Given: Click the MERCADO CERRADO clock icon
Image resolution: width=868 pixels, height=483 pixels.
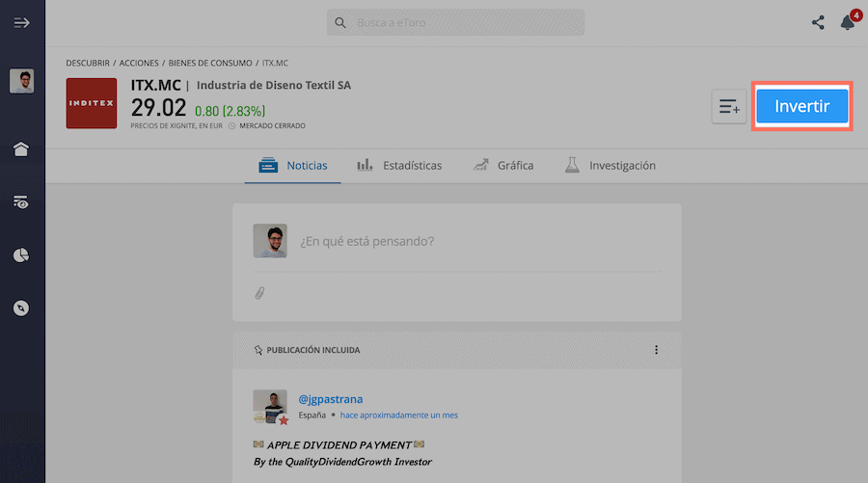Looking at the screenshot, I should tap(231, 126).
